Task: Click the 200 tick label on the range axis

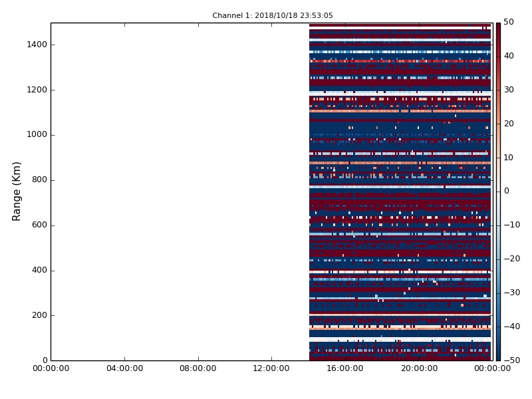Action: pos(39,315)
